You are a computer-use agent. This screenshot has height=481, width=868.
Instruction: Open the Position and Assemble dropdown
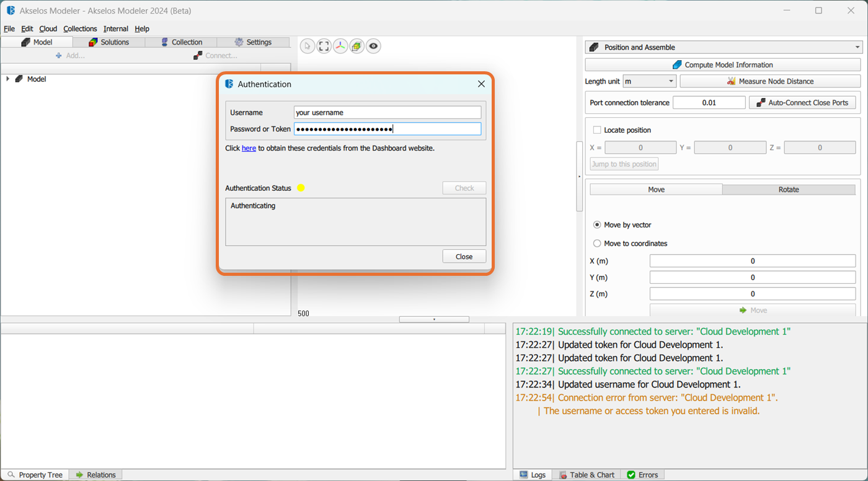[x=724, y=47]
